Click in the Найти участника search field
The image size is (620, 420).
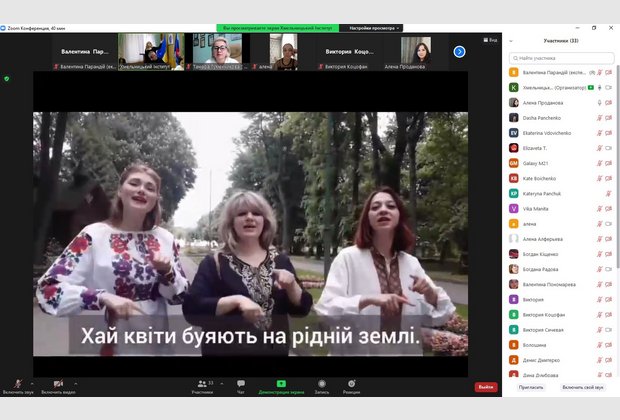(x=562, y=59)
